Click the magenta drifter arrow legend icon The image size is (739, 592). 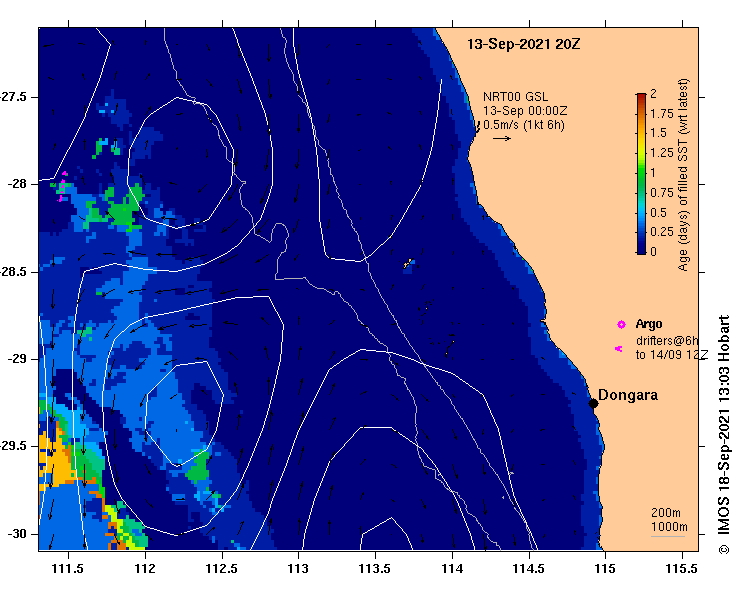coord(618,349)
